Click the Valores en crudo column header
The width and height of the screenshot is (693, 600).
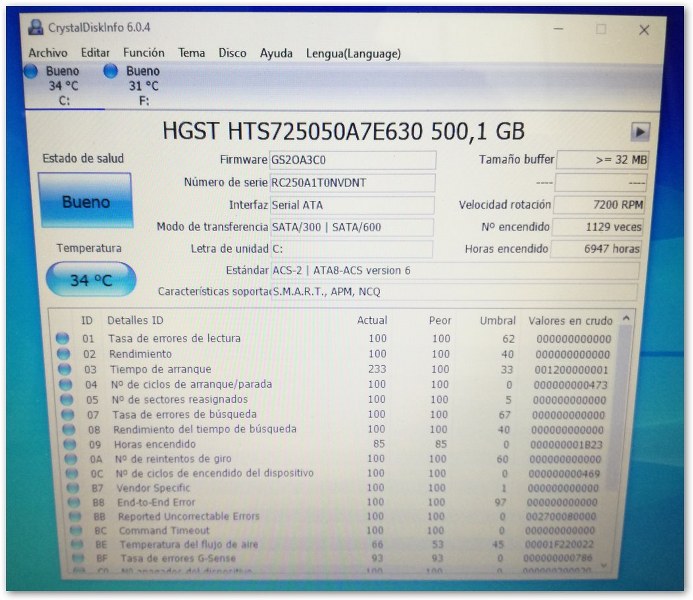pyautogui.click(x=570, y=321)
